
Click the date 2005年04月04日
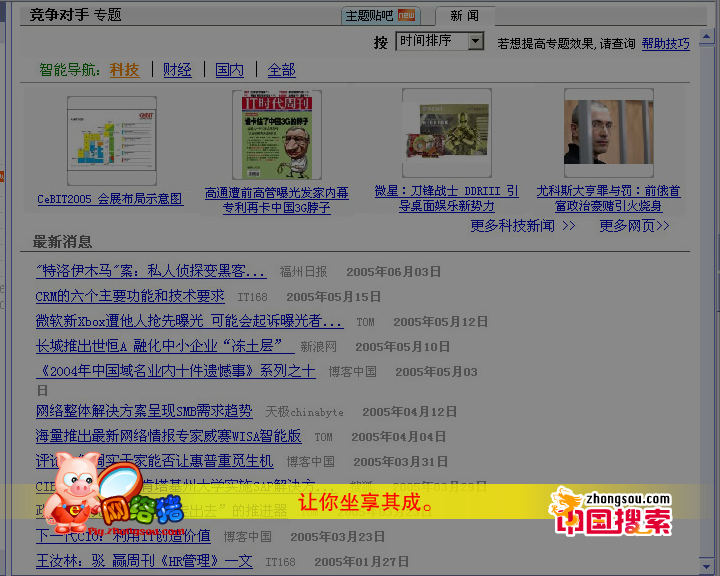[x=399, y=437]
